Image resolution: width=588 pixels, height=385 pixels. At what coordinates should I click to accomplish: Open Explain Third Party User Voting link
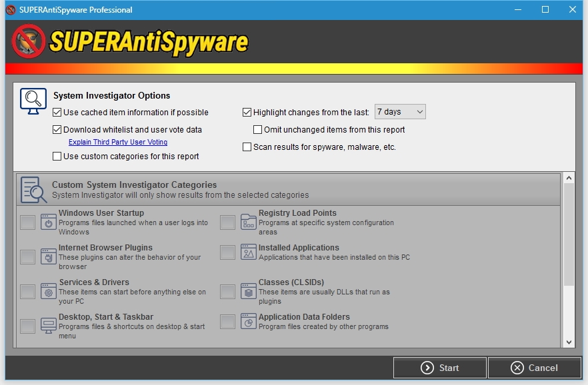tap(118, 143)
